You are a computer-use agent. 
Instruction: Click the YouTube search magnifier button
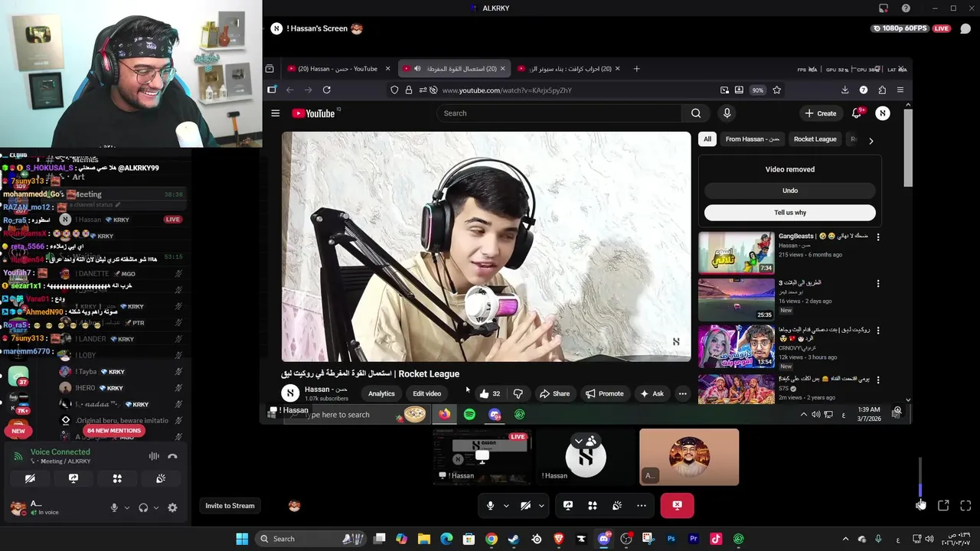point(696,113)
